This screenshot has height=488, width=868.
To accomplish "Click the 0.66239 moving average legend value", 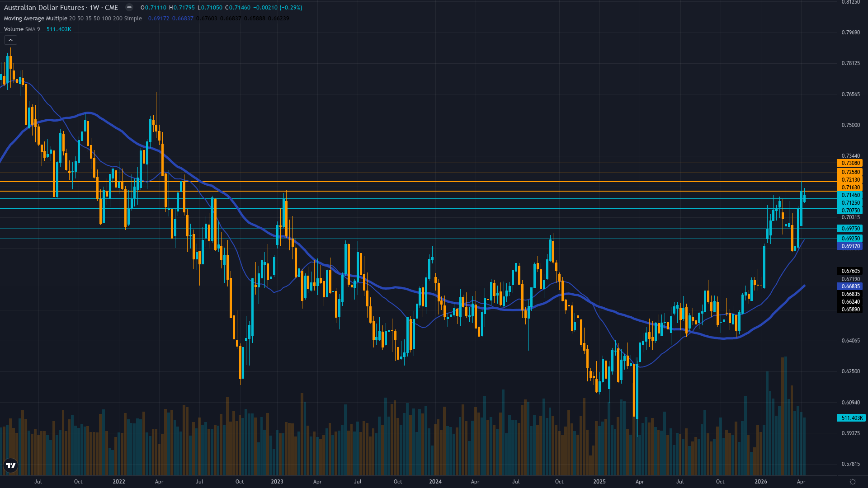I will tap(278, 19).
